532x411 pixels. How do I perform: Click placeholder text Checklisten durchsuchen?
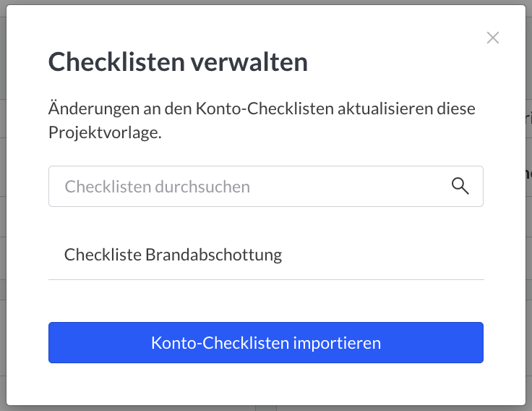click(x=158, y=187)
